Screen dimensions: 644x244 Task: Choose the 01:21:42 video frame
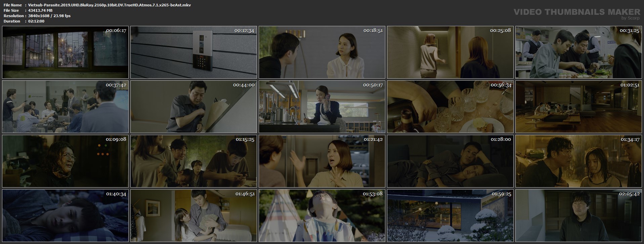click(x=322, y=161)
